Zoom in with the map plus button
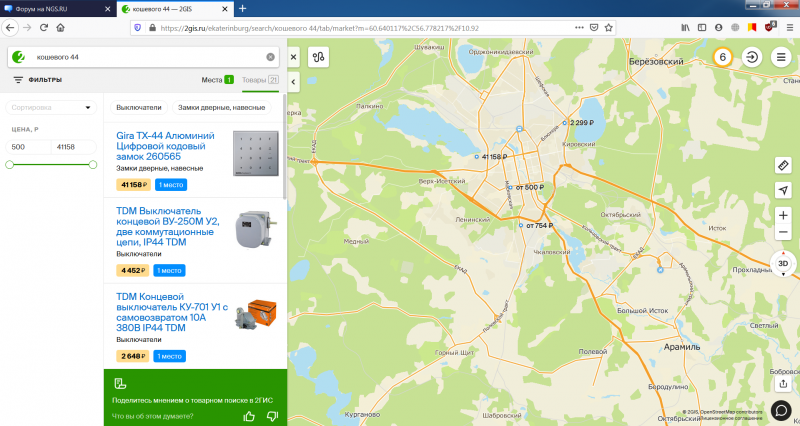The image size is (800, 426). click(783, 215)
